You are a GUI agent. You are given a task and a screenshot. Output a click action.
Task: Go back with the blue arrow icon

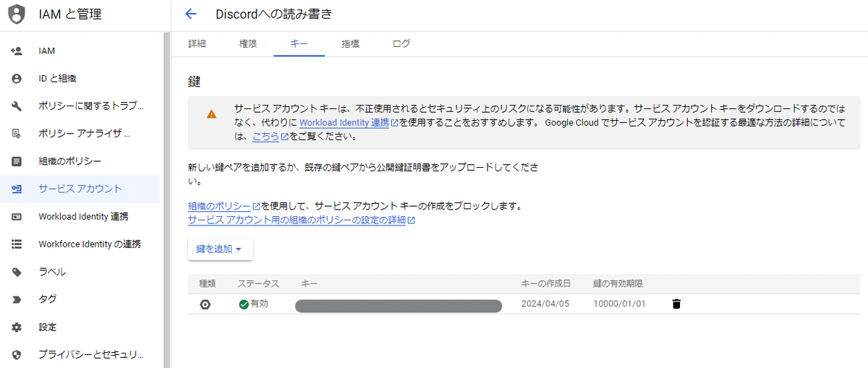[x=191, y=14]
